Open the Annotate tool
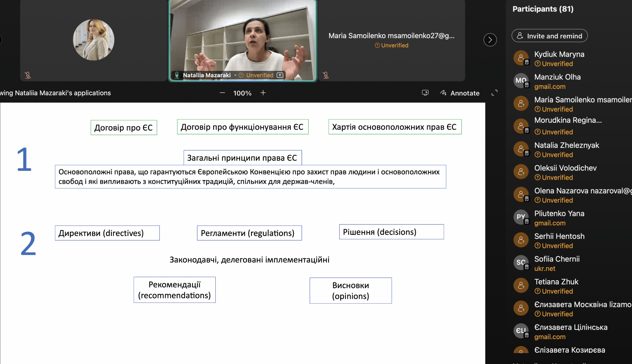The image size is (632, 364). point(460,93)
